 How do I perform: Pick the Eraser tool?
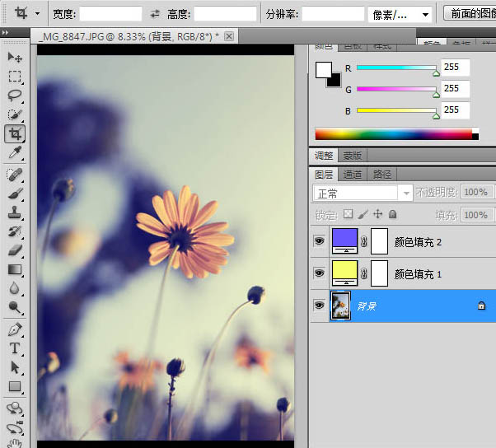15,250
